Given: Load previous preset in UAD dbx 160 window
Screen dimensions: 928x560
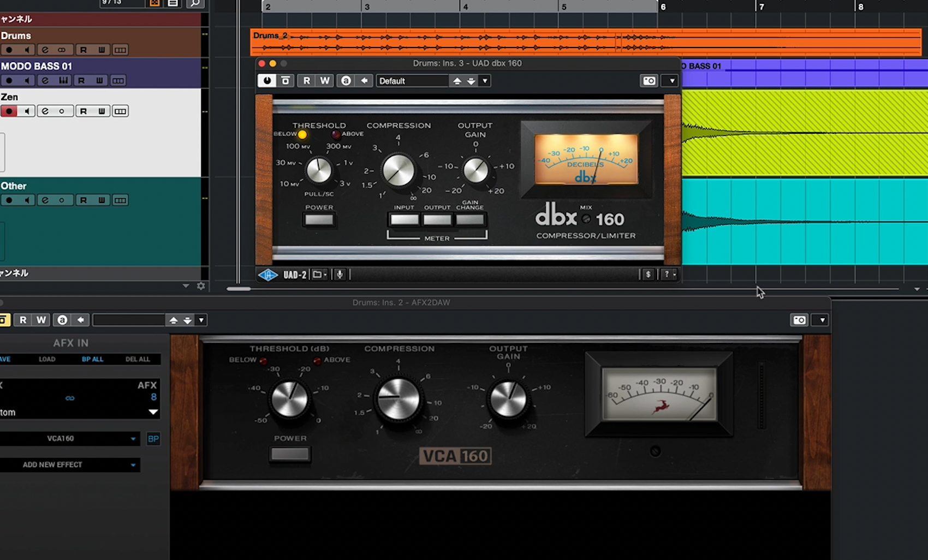Looking at the screenshot, I should pyautogui.click(x=457, y=81).
